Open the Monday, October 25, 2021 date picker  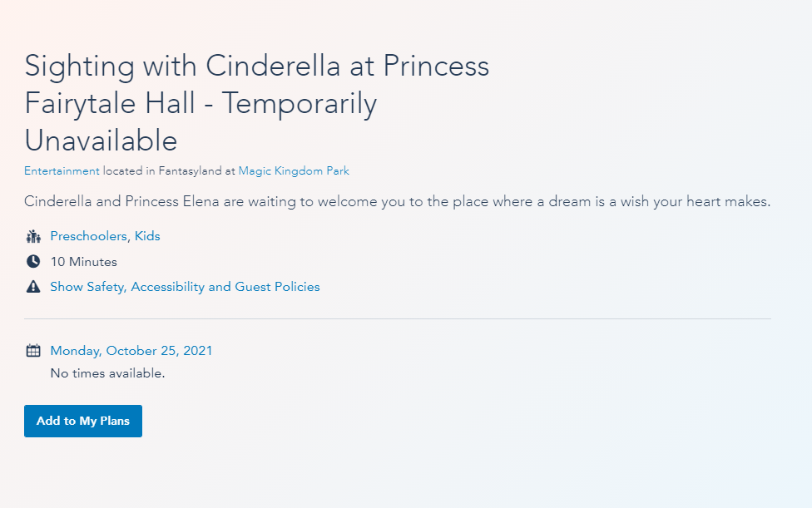click(131, 351)
